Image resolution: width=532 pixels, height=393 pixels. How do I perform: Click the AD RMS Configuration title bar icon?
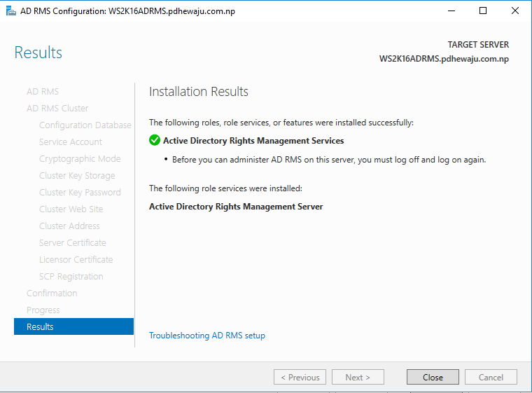[11, 11]
